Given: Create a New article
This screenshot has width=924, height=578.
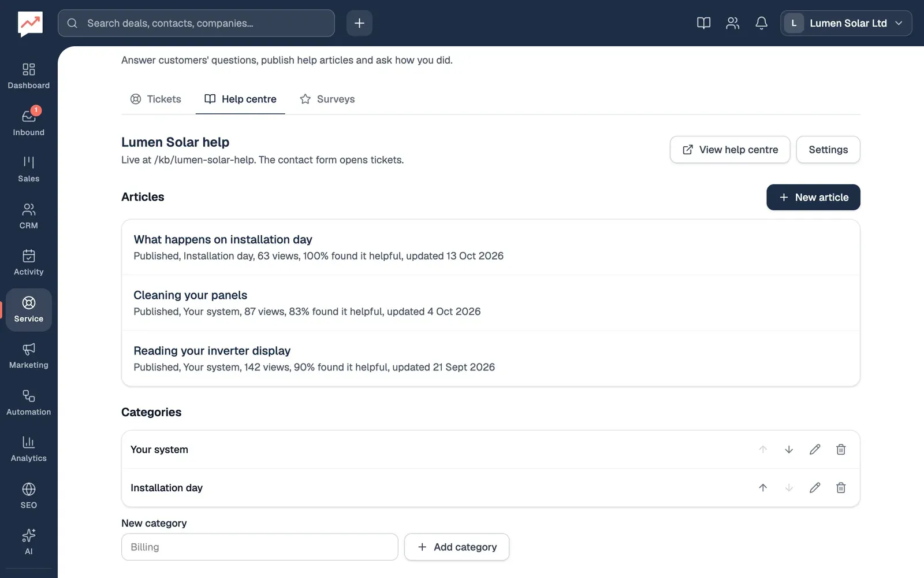Looking at the screenshot, I should (x=813, y=197).
